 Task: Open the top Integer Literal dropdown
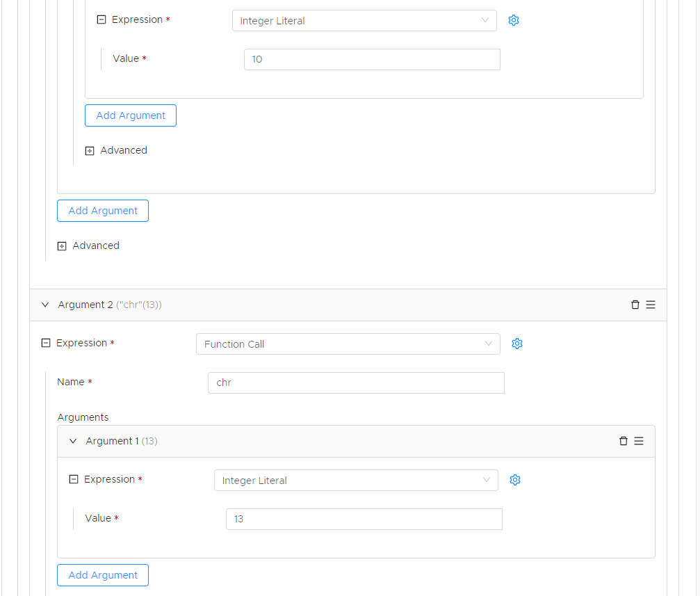364,20
